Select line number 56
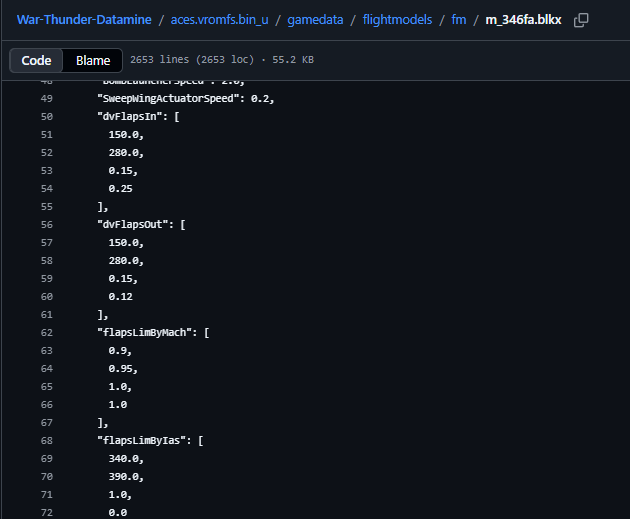Screen dimensions: 630x519 47,225
